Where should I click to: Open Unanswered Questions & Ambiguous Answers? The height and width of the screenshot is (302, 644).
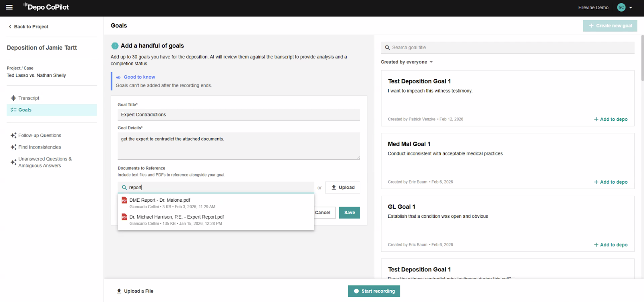[45, 162]
